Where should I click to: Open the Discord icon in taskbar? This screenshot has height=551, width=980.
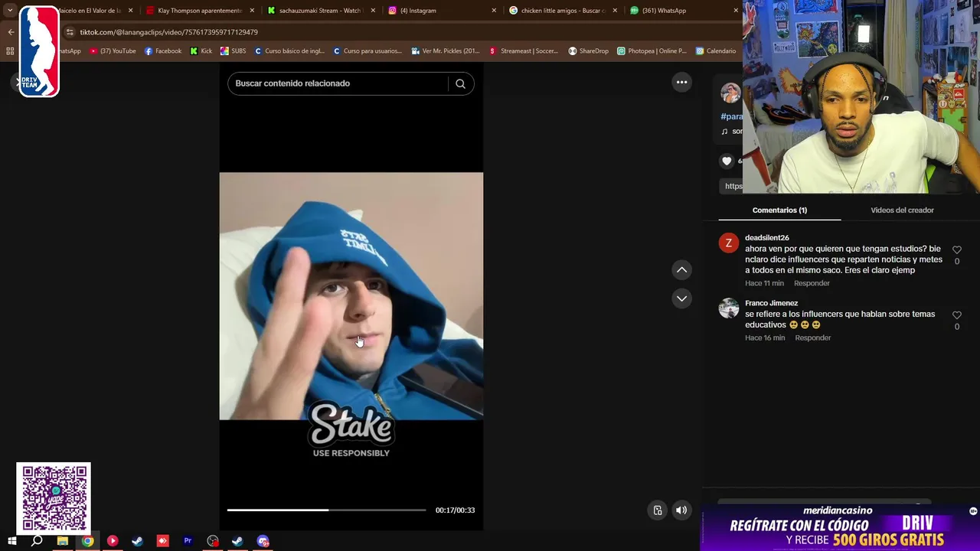(x=263, y=541)
